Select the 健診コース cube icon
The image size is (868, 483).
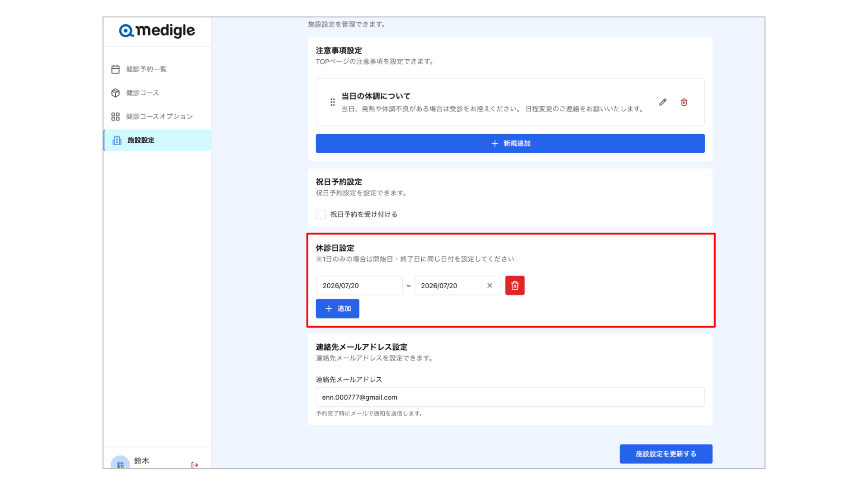tap(116, 93)
